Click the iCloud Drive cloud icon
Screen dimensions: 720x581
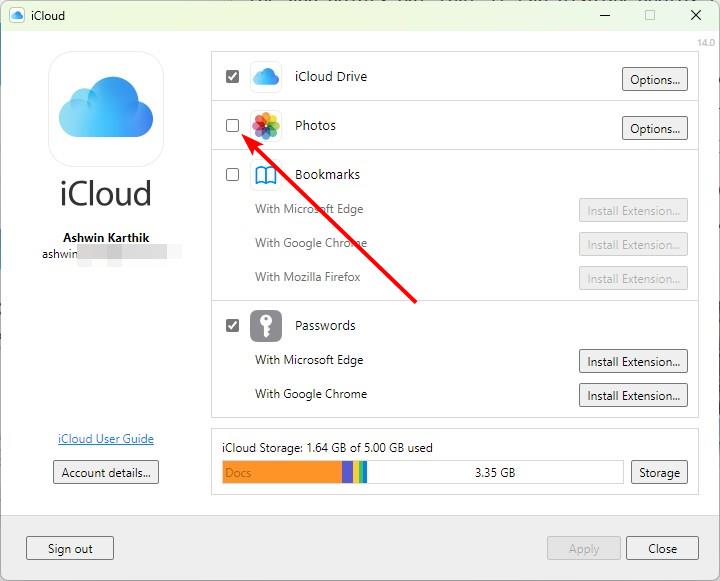pos(266,77)
